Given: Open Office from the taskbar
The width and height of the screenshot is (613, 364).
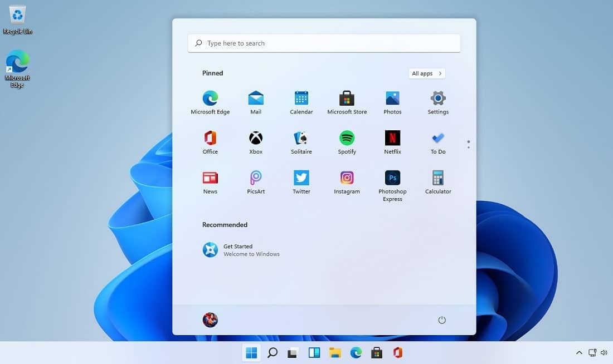Looking at the screenshot, I should tap(397, 353).
